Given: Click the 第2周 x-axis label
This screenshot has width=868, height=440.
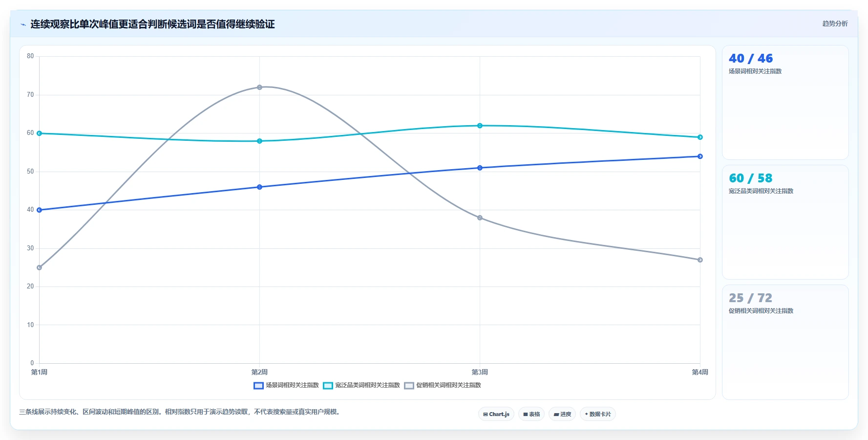Looking at the screenshot, I should pyautogui.click(x=259, y=373).
